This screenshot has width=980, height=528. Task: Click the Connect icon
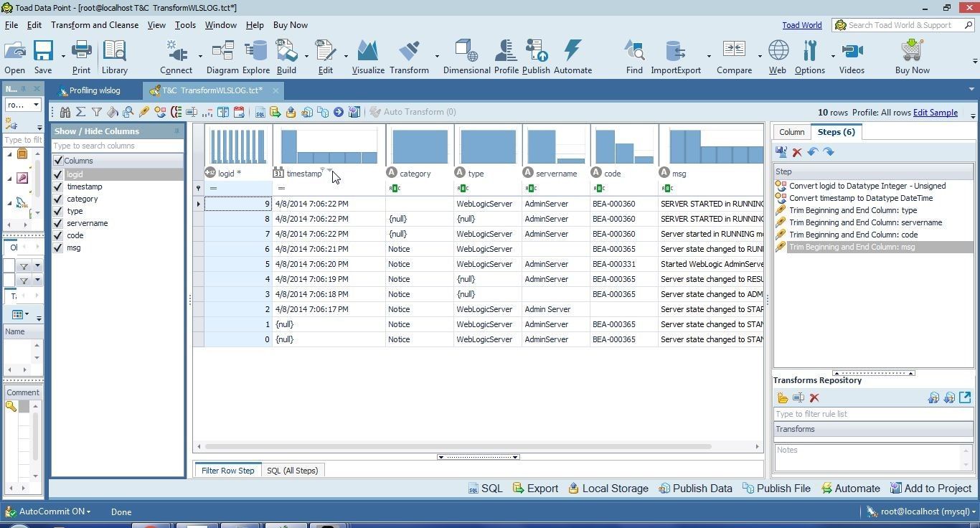(x=176, y=57)
